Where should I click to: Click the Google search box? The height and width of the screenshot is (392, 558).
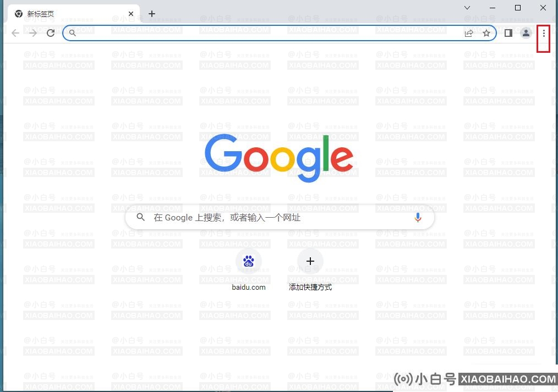pos(280,217)
